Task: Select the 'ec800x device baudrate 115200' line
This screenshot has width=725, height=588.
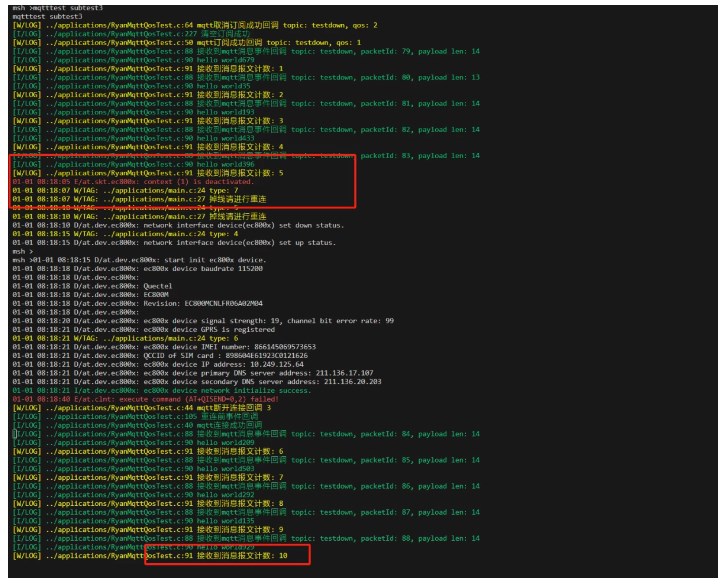Action: tap(138, 269)
